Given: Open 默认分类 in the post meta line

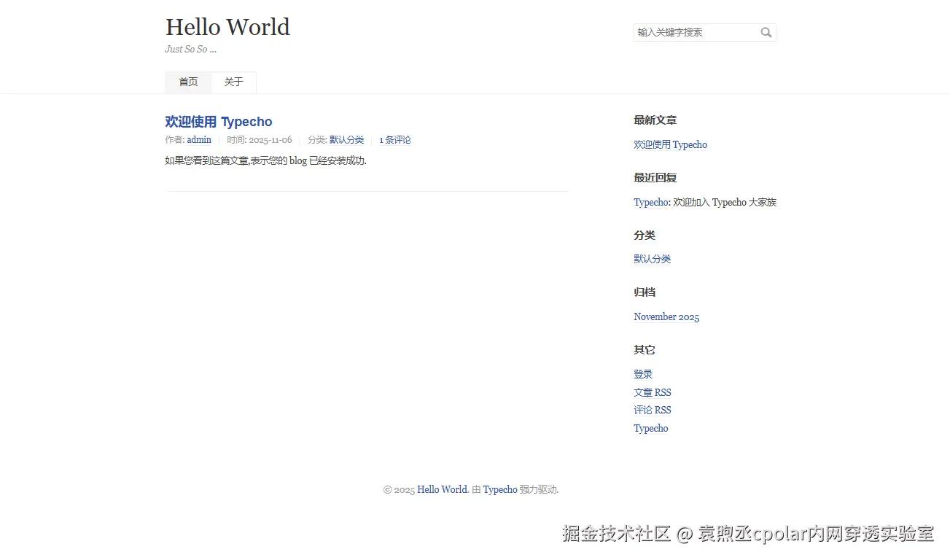Looking at the screenshot, I should [x=346, y=140].
